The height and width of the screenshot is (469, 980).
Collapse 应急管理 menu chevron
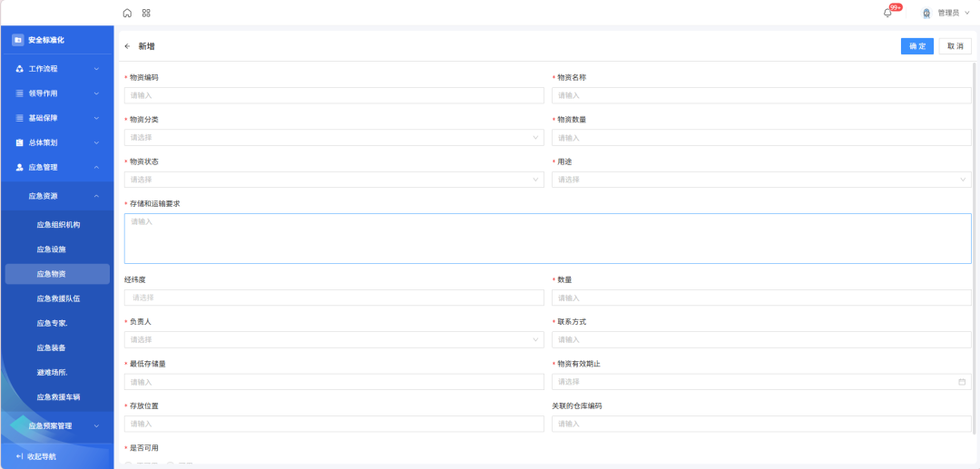pyautogui.click(x=96, y=167)
